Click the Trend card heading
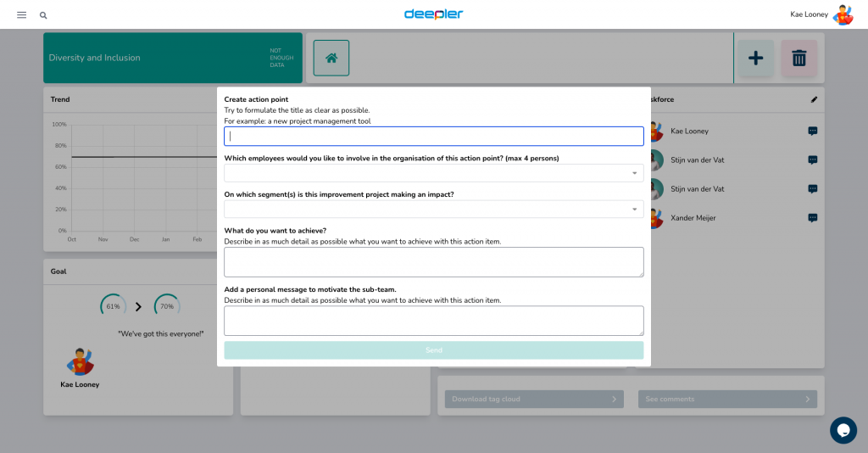The width and height of the screenshot is (868, 453). pyautogui.click(x=60, y=100)
